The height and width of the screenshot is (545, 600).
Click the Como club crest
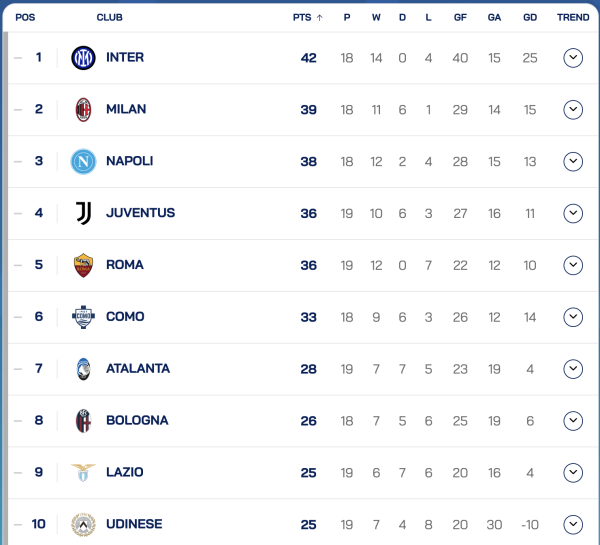tap(83, 317)
